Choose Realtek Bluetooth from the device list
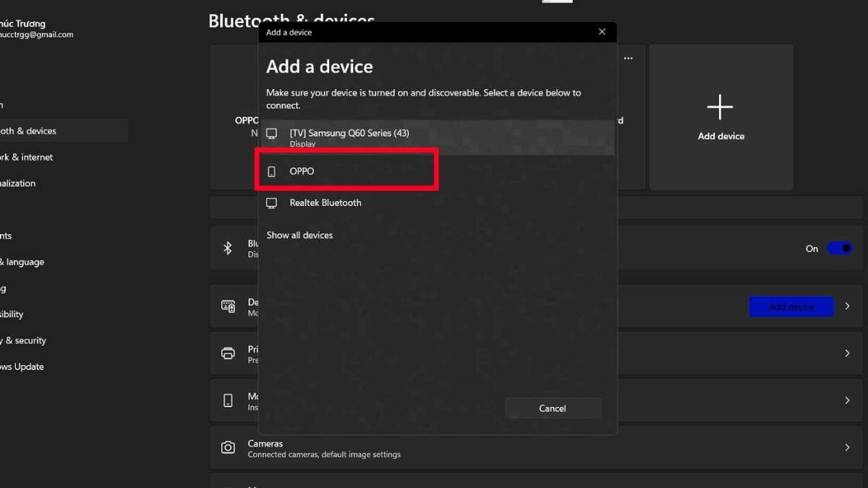Viewport: 868px width, 488px height. tap(437, 203)
